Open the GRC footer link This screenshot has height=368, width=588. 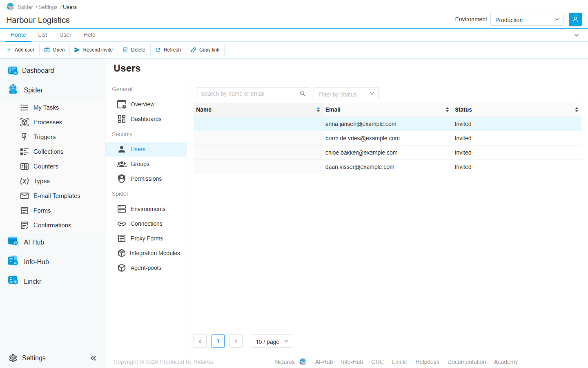377,362
